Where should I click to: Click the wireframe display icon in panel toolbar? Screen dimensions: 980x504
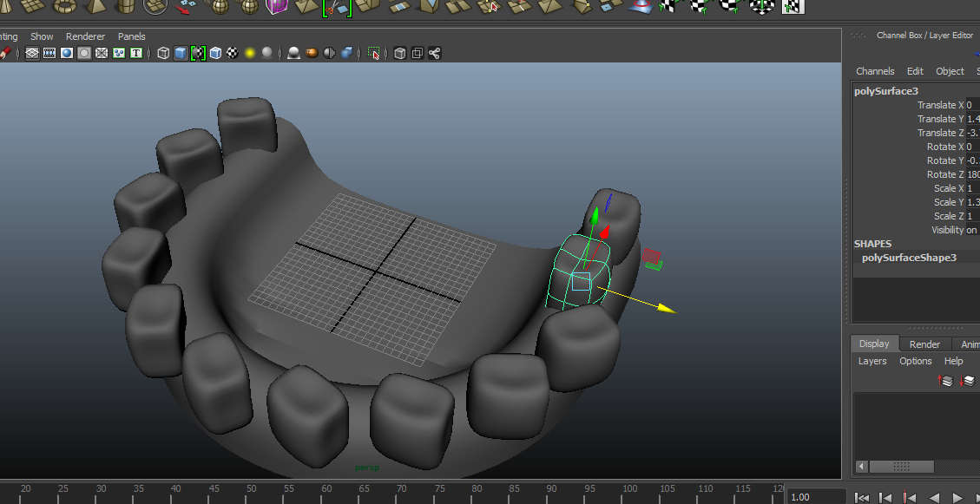(x=162, y=53)
